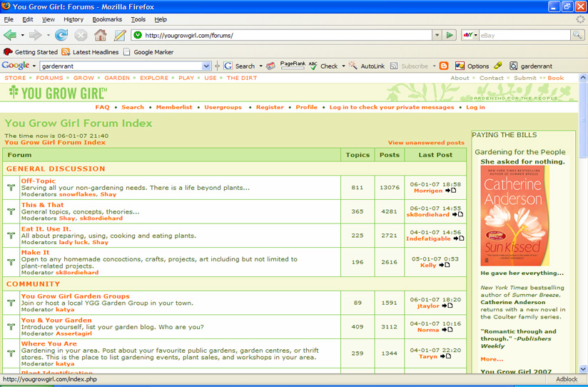
Task: Expand Google search box history dropdown
Action: 206,66
